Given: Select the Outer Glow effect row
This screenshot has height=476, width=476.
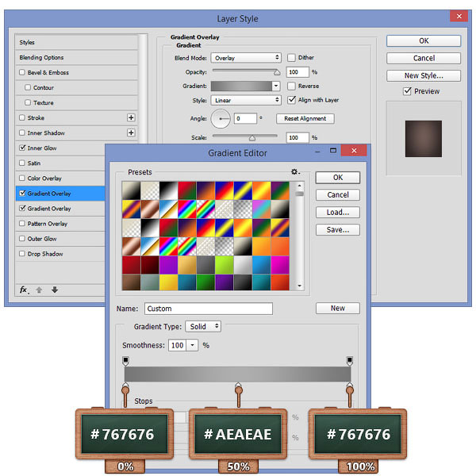Looking at the screenshot, I should [x=60, y=239].
